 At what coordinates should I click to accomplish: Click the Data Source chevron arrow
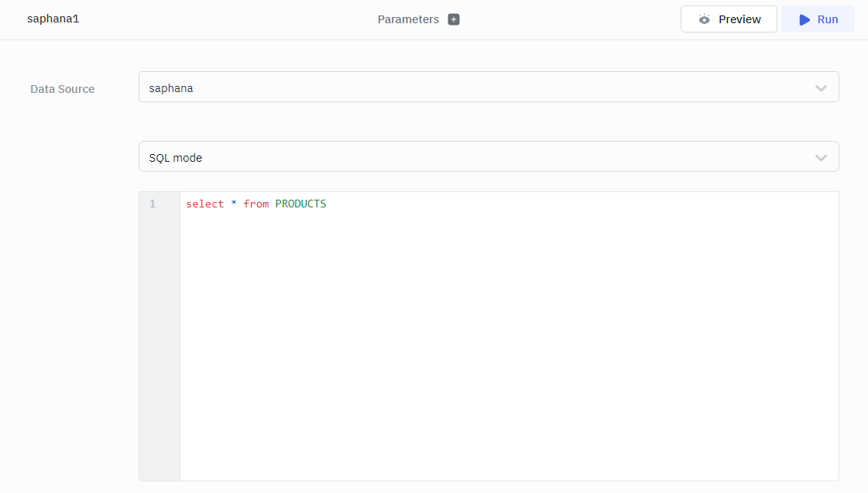click(x=821, y=88)
